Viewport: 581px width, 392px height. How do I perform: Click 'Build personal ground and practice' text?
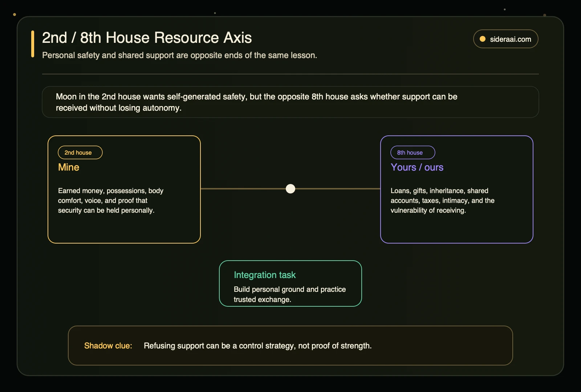pyautogui.click(x=290, y=294)
